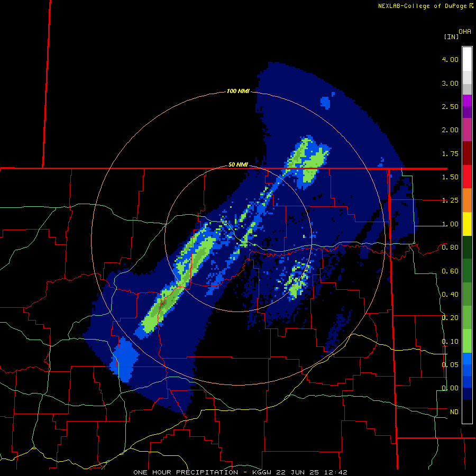Click the 0.80 legend value
Screen dimensions: 476x476
(x=450, y=248)
